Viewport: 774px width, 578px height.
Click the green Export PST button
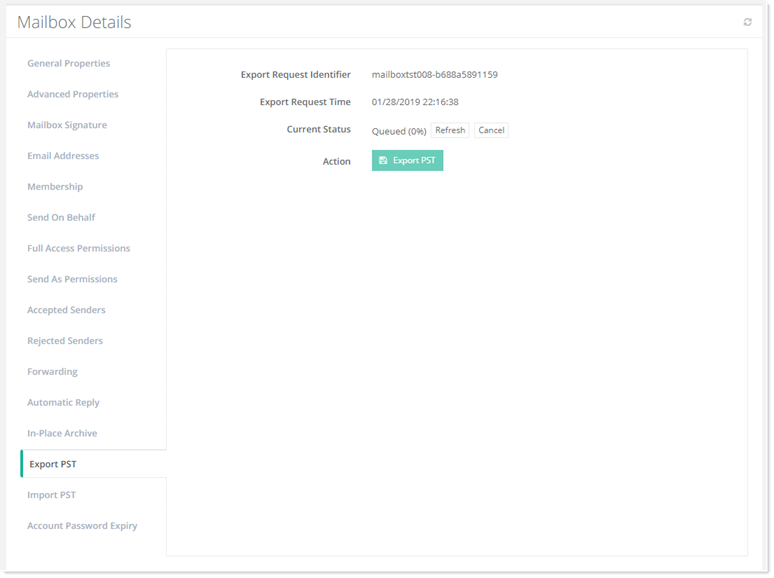pyautogui.click(x=407, y=161)
